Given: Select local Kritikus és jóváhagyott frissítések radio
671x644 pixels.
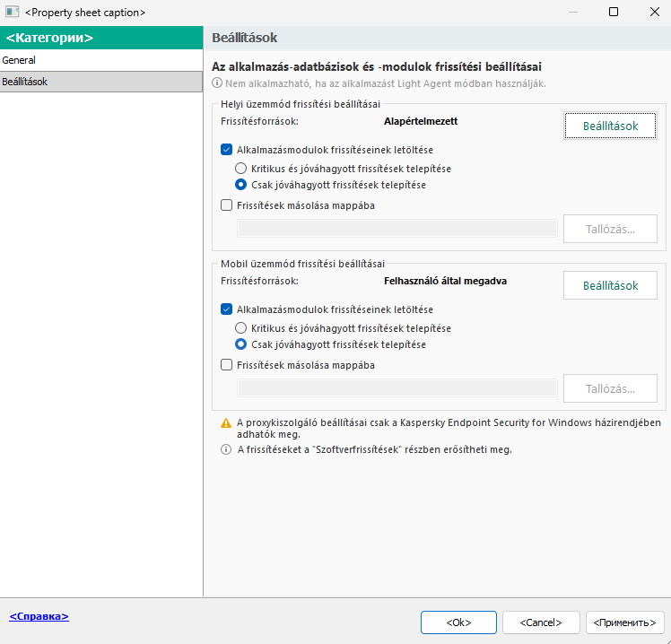Looking at the screenshot, I should click(x=240, y=169).
